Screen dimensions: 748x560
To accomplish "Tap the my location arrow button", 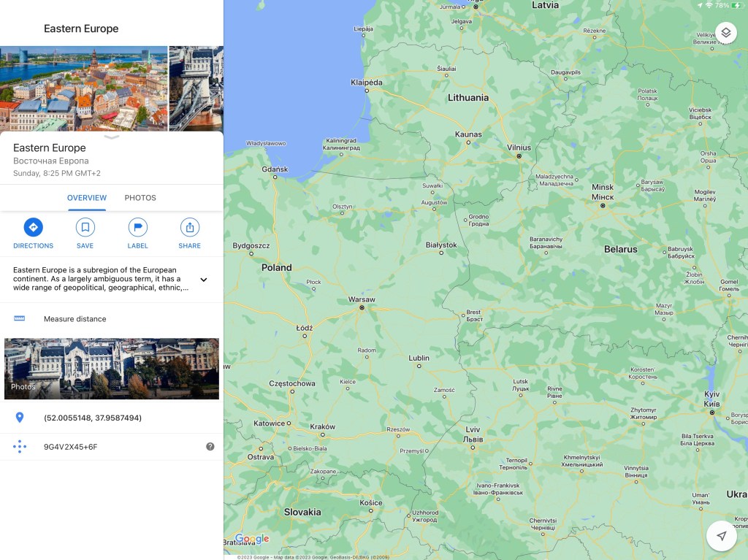I will (722, 536).
